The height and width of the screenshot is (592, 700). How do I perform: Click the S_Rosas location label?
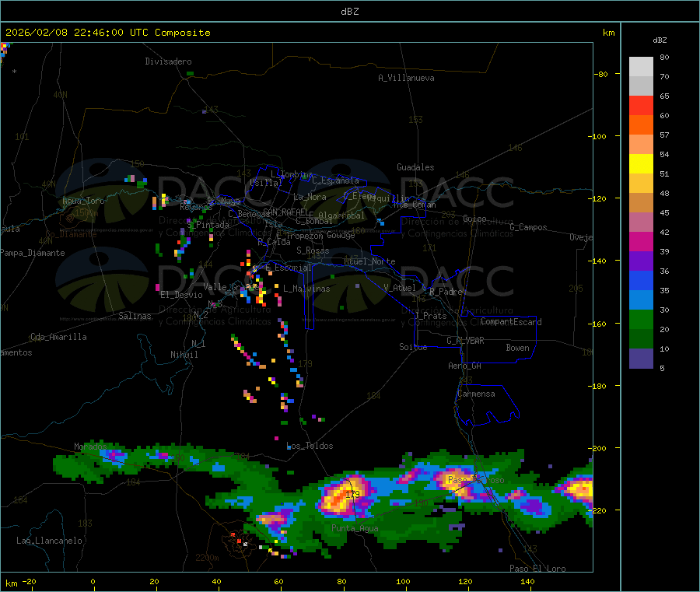point(313,250)
